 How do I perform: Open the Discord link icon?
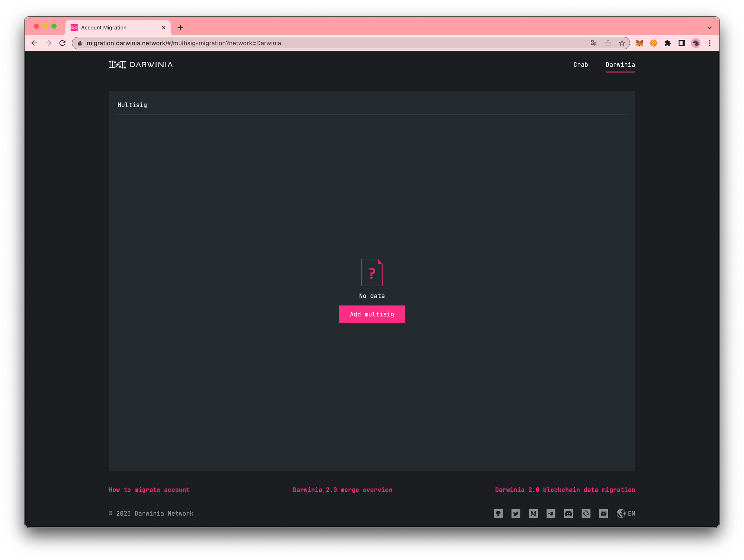[x=568, y=513]
